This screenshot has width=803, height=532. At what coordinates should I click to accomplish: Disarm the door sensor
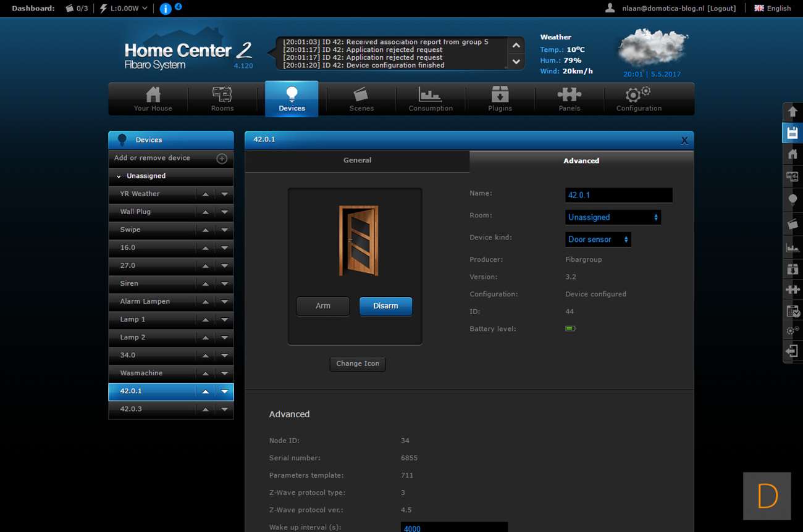click(x=385, y=306)
